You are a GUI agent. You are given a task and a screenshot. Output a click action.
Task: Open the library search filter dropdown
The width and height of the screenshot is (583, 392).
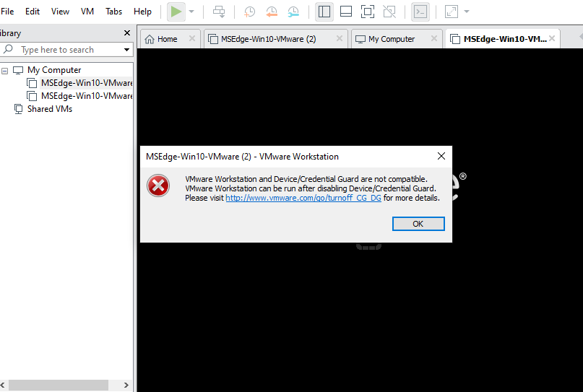coord(127,50)
